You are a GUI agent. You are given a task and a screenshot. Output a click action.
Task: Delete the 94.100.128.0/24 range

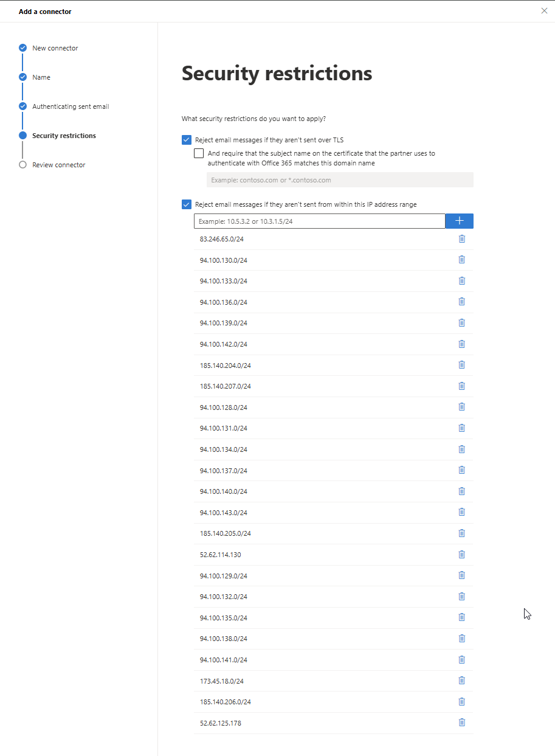[461, 407]
